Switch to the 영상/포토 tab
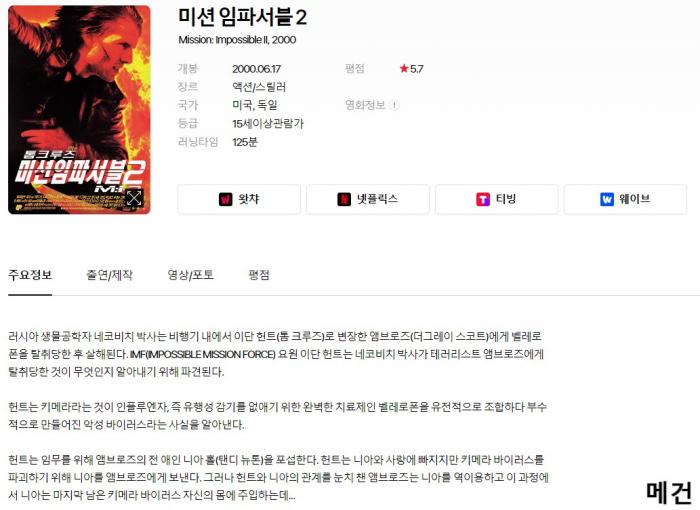The width and height of the screenshot is (700, 510). tap(191, 275)
